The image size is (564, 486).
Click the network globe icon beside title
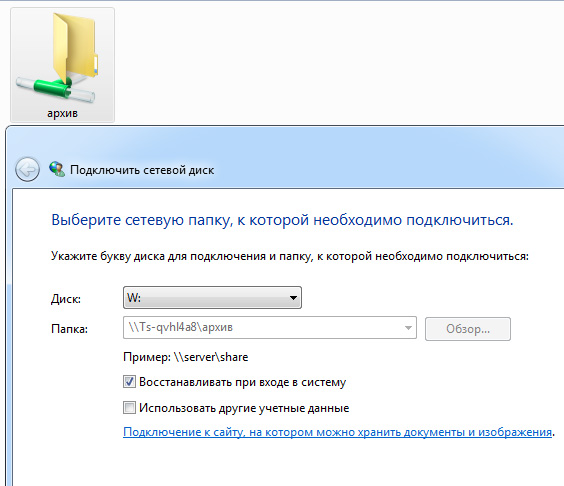57,169
